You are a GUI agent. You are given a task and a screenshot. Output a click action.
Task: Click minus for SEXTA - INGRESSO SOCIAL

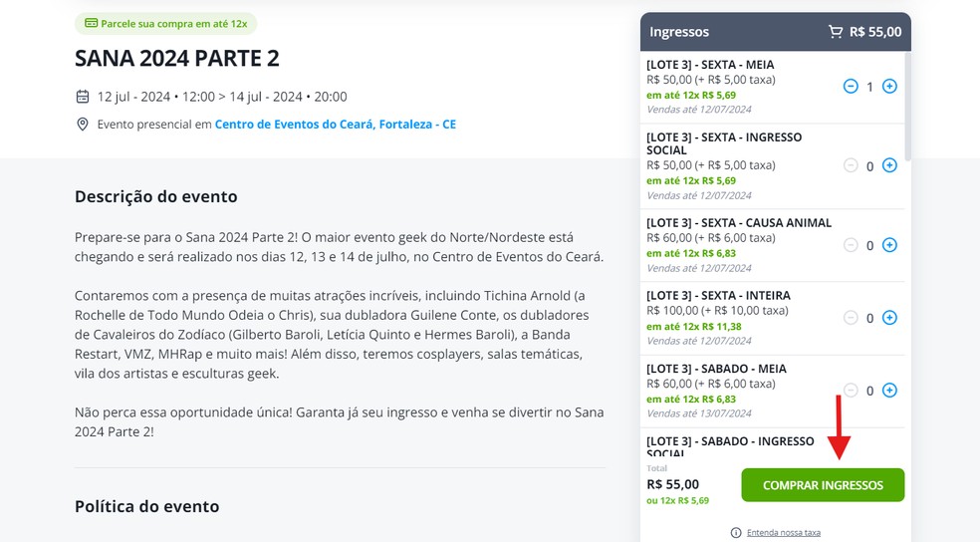(x=851, y=165)
